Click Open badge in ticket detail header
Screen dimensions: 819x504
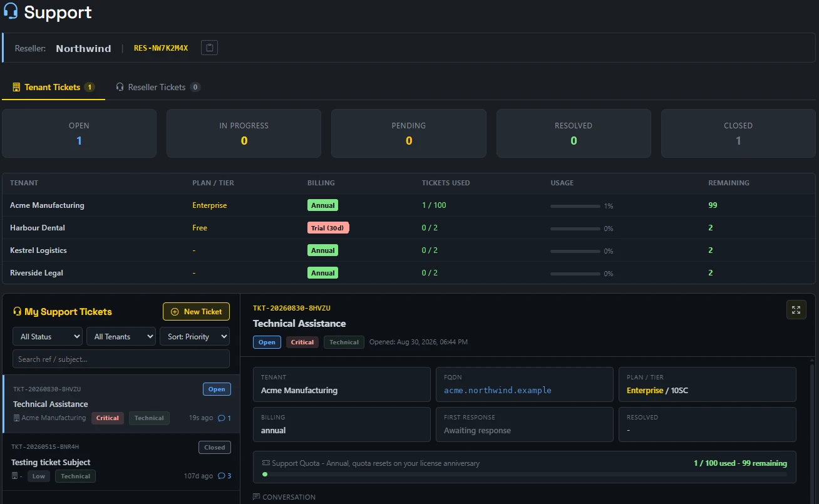267,342
